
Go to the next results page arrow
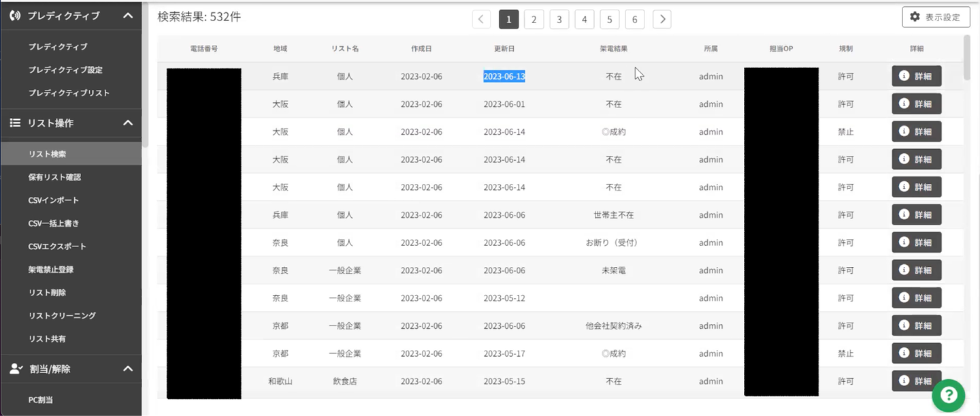pyautogui.click(x=661, y=20)
